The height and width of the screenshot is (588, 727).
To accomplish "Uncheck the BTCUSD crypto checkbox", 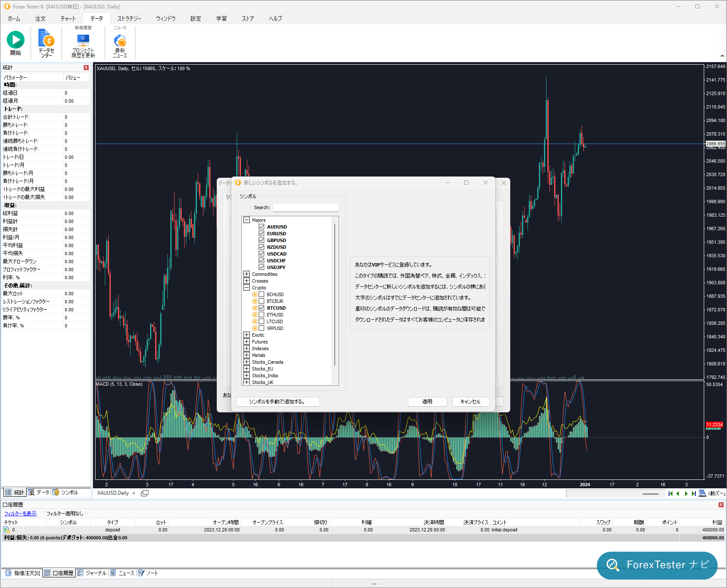I will 262,308.
